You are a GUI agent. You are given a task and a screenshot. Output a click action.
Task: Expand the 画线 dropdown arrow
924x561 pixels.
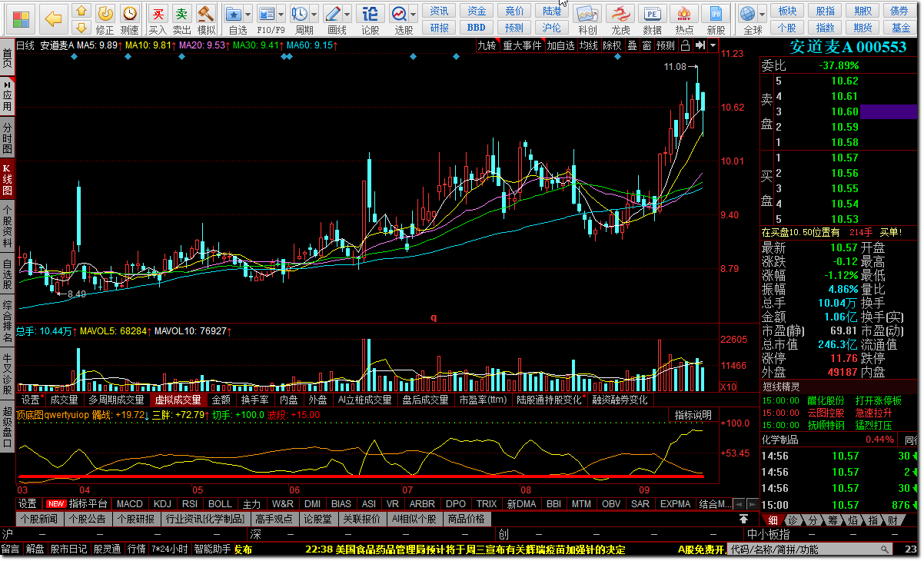pyautogui.click(x=347, y=14)
